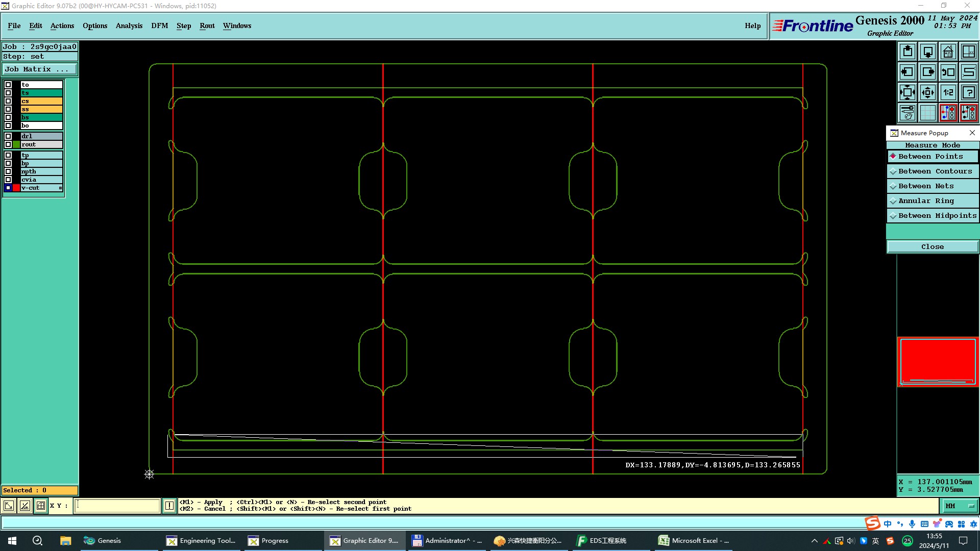Click the question mark help-window icon
The width and height of the screenshot is (980, 551).
968,92
